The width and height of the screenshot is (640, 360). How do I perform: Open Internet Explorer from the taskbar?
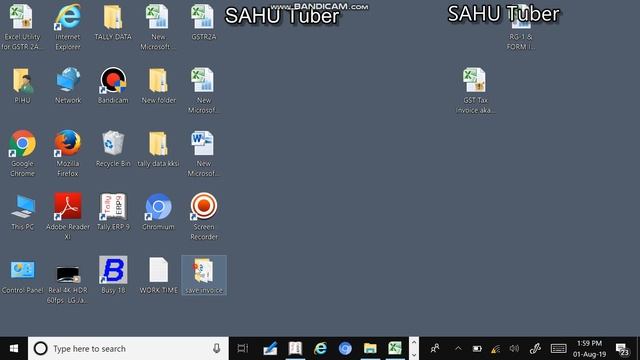click(x=320, y=349)
